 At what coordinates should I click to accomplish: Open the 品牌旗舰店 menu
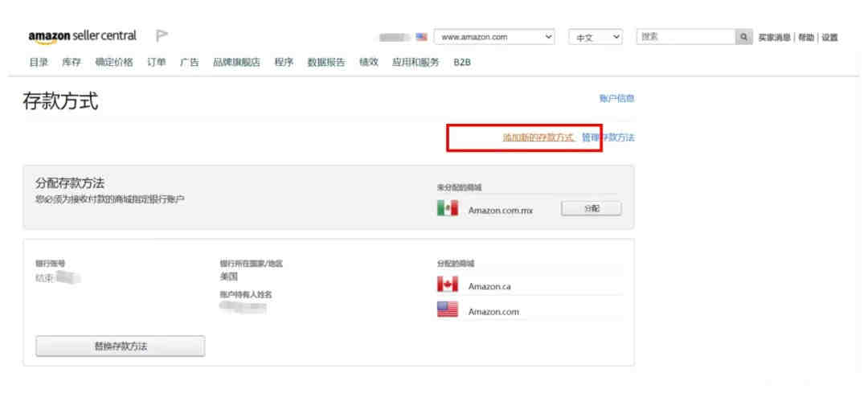[x=236, y=63]
